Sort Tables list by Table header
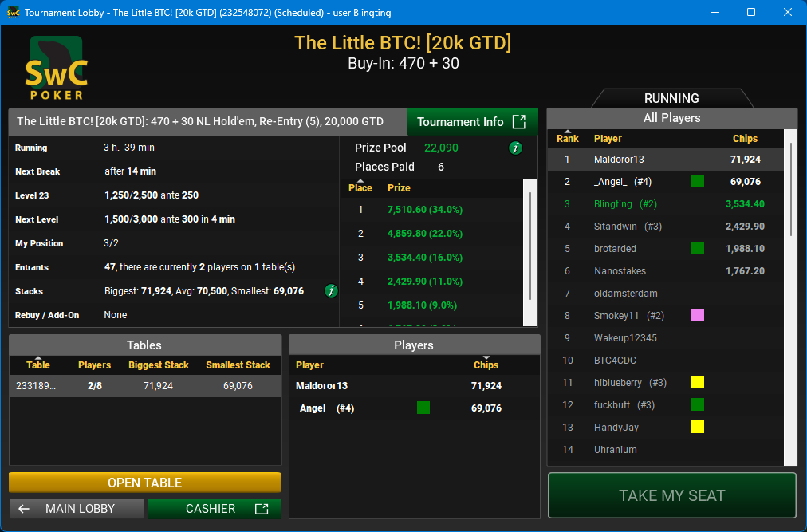807x532 pixels. [x=38, y=365]
